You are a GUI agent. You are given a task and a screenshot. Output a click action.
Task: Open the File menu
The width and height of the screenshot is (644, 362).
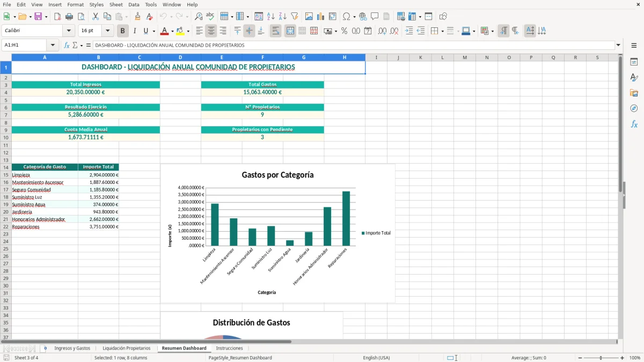click(x=7, y=4)
